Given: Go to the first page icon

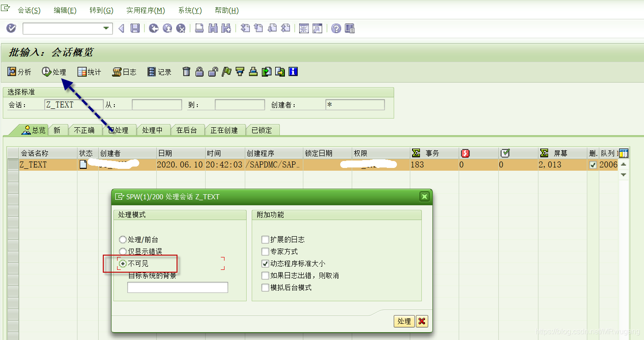Looking at the screenshot, I should pos(245,29).
